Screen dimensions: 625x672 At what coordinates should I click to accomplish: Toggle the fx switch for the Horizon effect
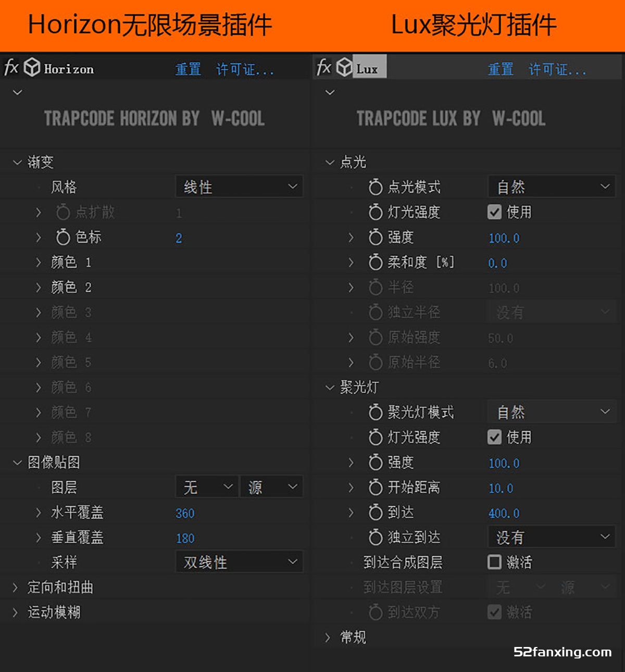11,68
